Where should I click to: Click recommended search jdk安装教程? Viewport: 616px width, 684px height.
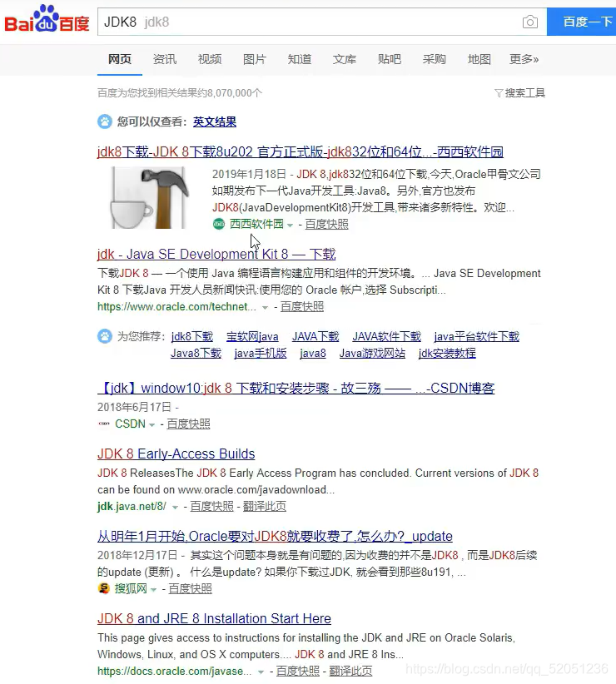(x=447, y=354)
